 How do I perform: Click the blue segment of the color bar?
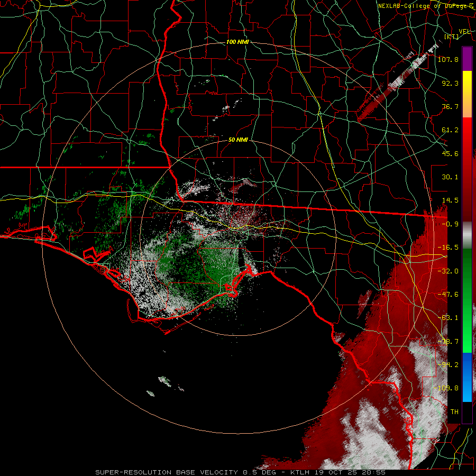point(467,377)
